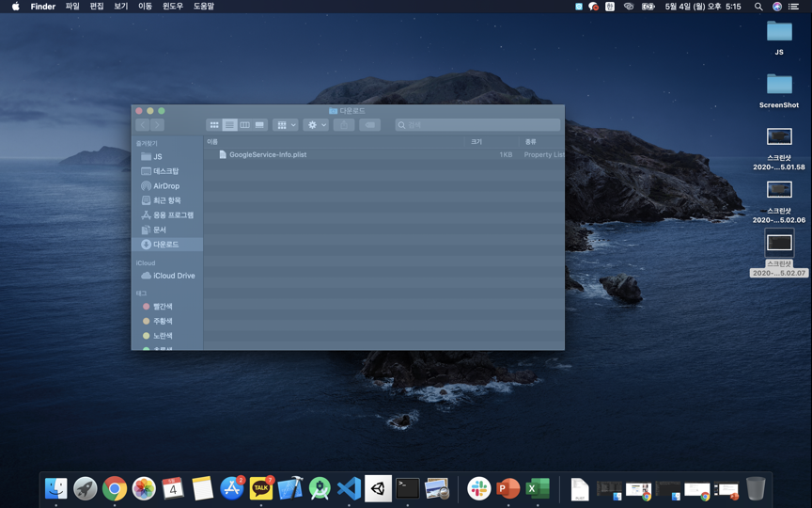Open Terminal from the Dock
This screenshot has height=508, width=812.
pos(408,488)
